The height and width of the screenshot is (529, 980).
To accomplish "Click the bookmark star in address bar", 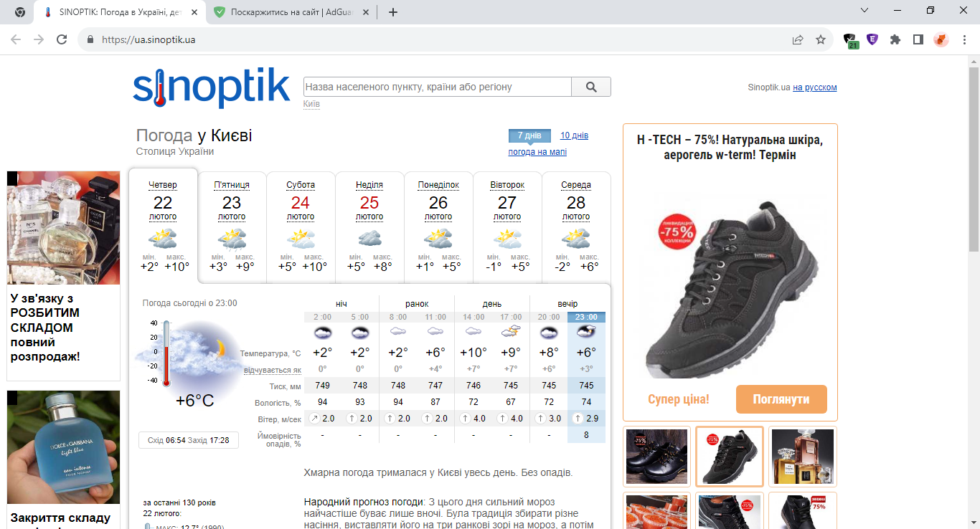I will click(x=820, y=40).
